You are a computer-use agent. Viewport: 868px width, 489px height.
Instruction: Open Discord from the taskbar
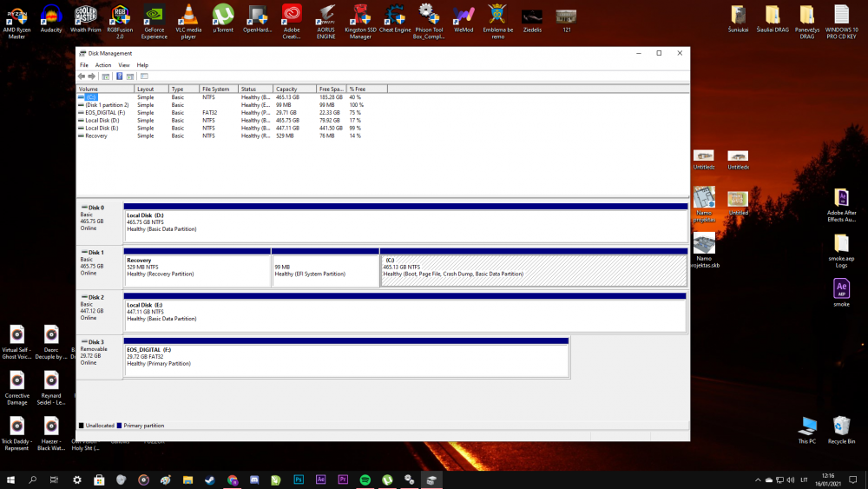coord(254,479)
